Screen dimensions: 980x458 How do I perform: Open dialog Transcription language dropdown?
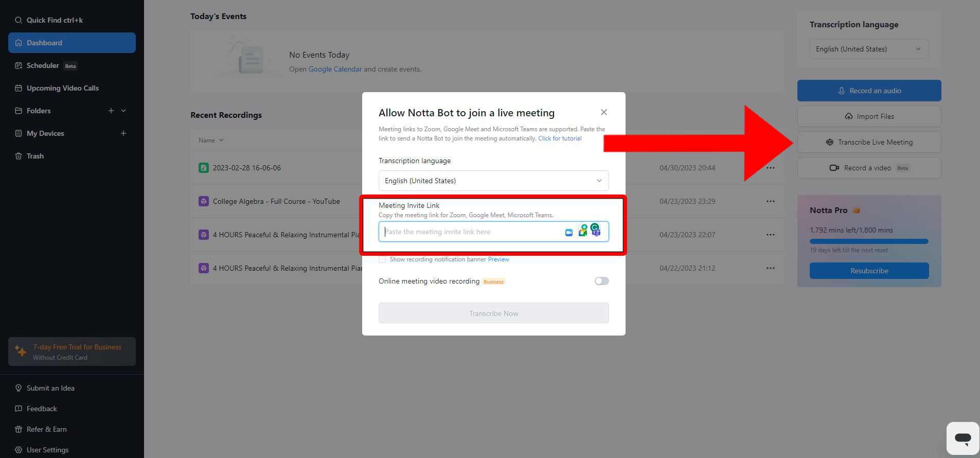(x=493, y=181)
